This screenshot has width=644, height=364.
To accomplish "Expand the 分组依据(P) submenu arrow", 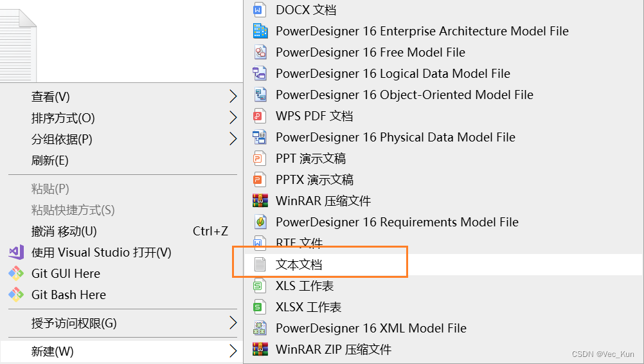I will pyautogui.click(x=233, y=139).
